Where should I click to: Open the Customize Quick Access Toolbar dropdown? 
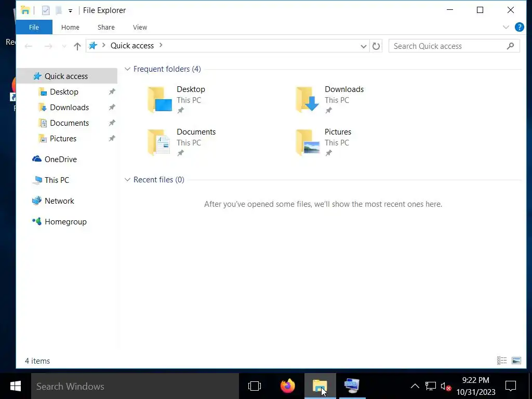[70, 11]
